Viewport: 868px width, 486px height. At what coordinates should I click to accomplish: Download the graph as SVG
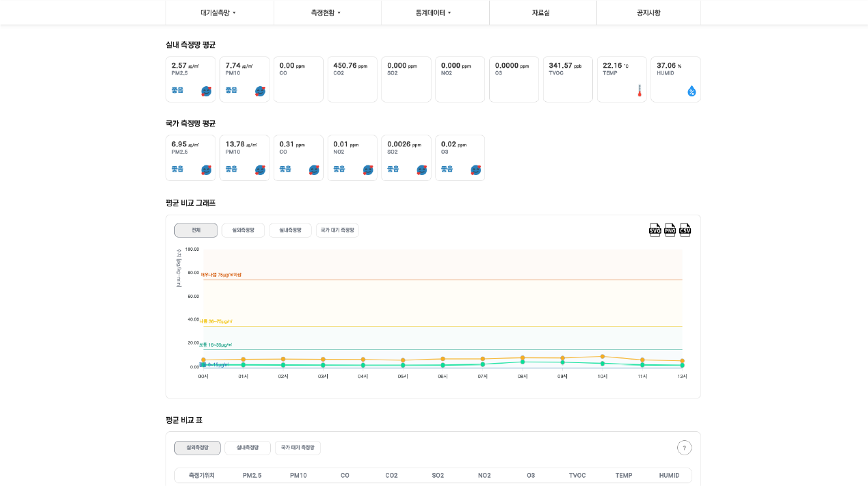[x=655, y=230]
